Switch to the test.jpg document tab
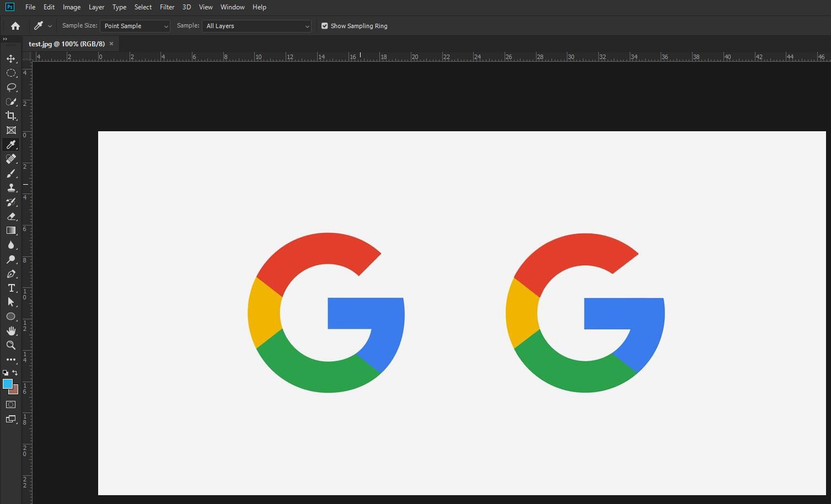The height and width of the screenshot is (504, 831). (66, 44)
